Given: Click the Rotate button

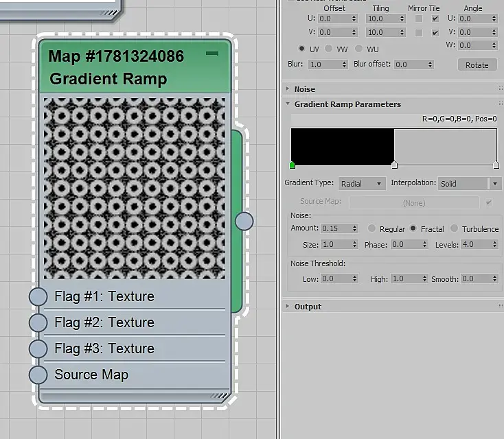Looking at the screenshot, I should coord(477,65).
